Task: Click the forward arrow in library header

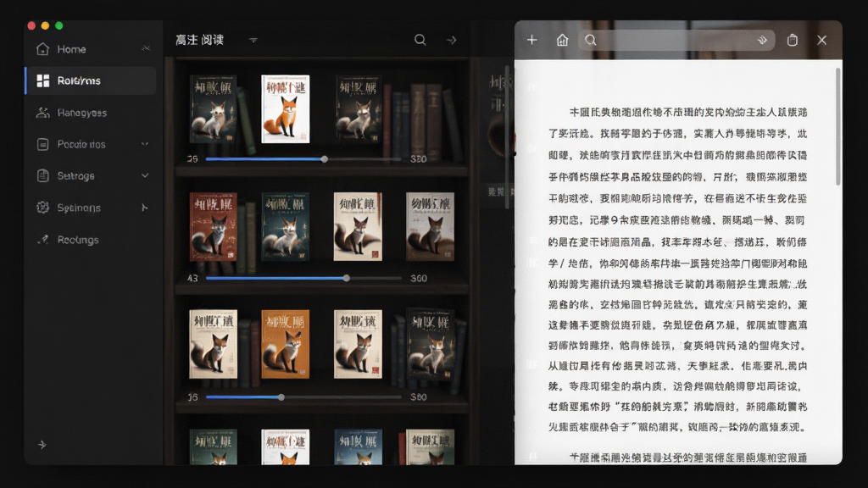Action: 451,40
